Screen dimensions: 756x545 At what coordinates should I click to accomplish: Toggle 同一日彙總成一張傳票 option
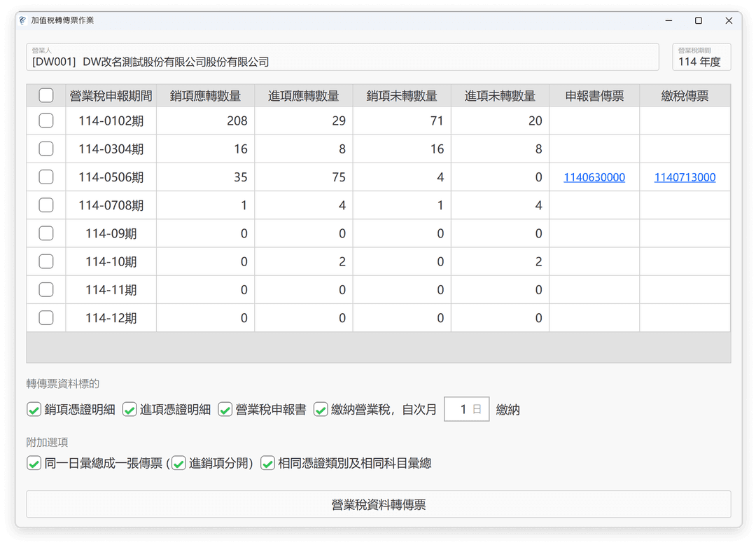(34, 463)
